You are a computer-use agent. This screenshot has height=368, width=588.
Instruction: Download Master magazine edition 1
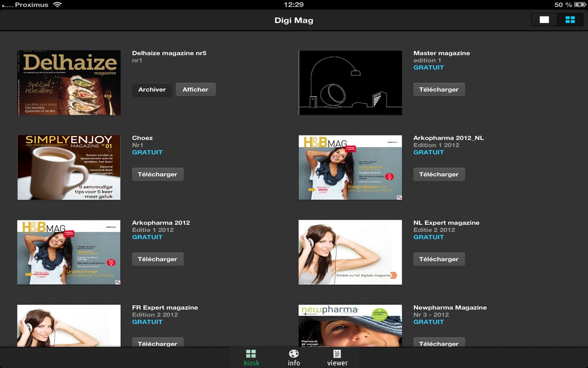pos(439,90)
